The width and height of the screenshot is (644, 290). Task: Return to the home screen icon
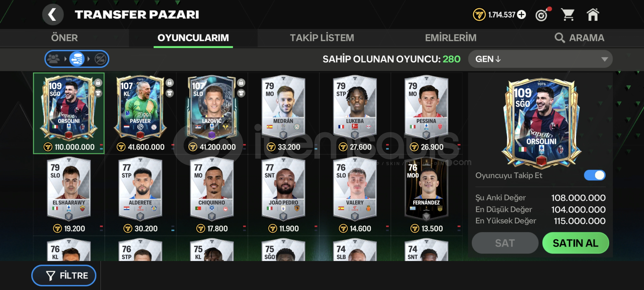tap(593, 15)
